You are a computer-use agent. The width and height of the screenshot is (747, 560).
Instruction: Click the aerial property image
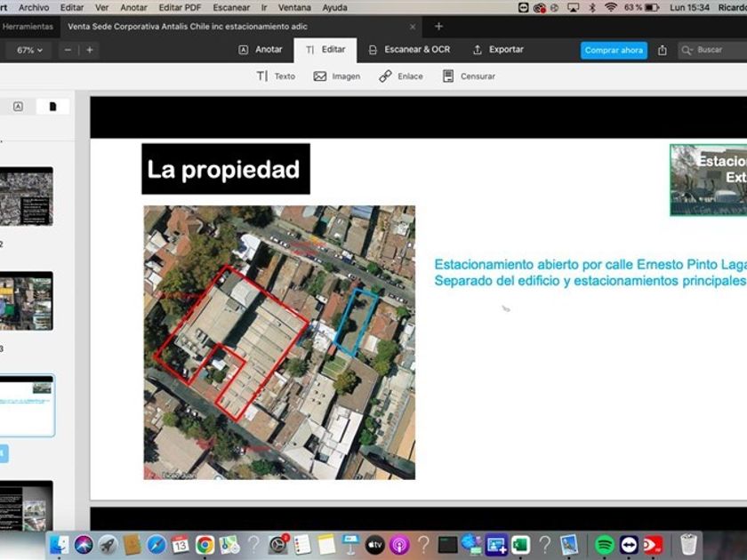279,342
